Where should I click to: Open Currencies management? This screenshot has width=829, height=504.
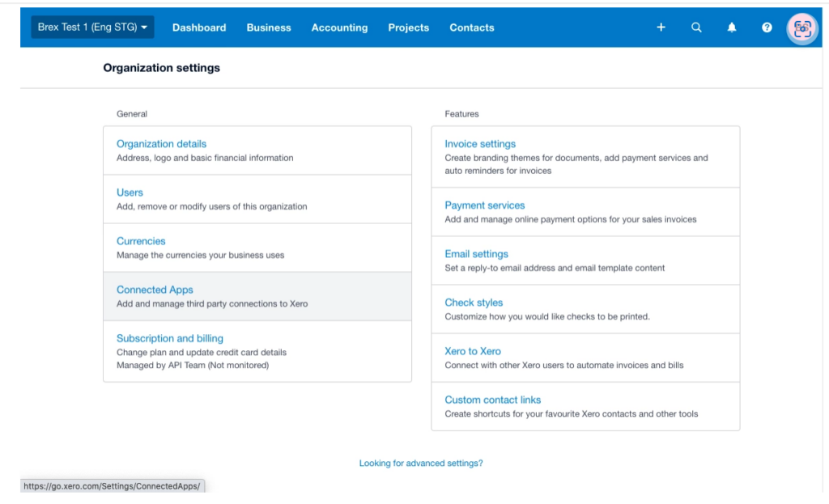(x=141, y=240)
